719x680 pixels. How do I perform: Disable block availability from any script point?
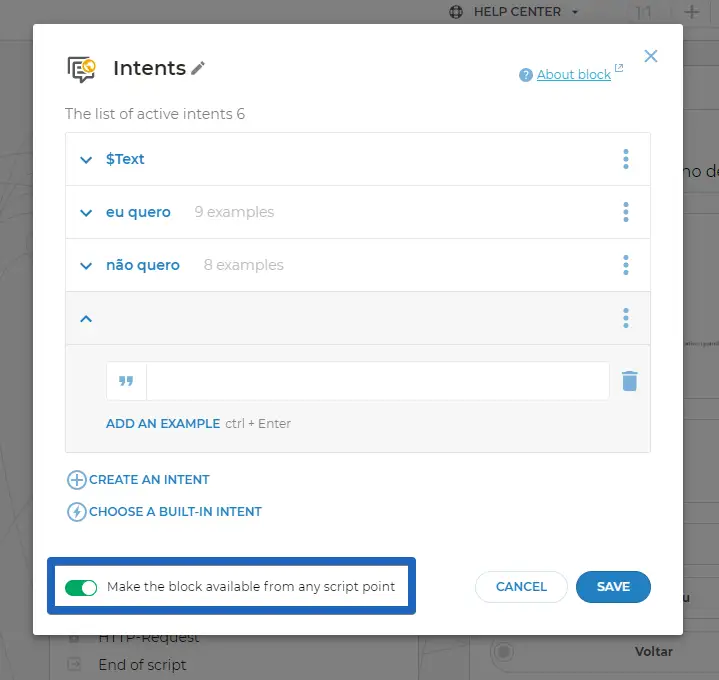point(81,587)
